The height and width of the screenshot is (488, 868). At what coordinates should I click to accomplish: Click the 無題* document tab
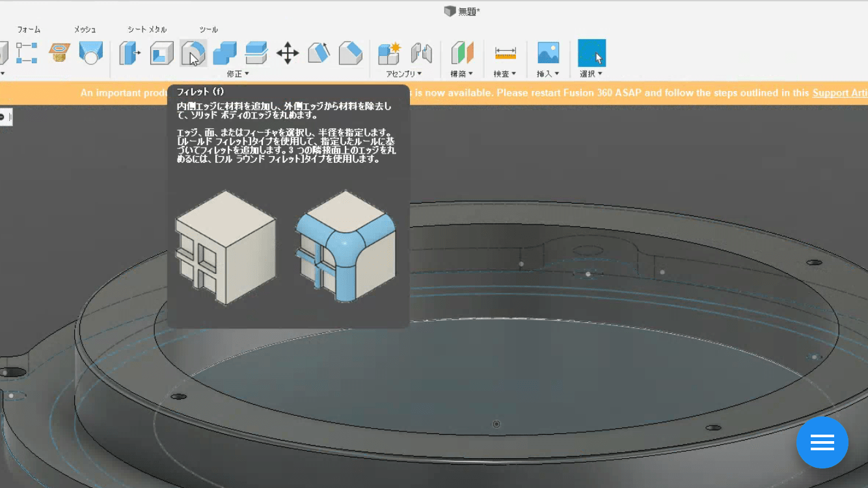pyautogui.click(x=463, y=10)
